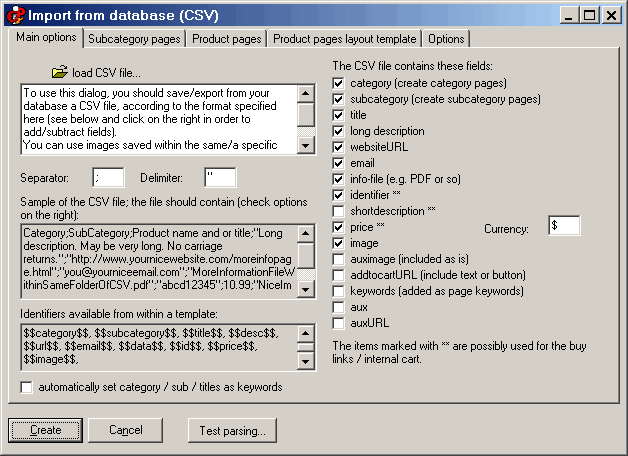Image resolution: width=628 pixels, height=456 pixels.
Task: Enable the shortdescription field checkbox
Action: click(339, 211)
